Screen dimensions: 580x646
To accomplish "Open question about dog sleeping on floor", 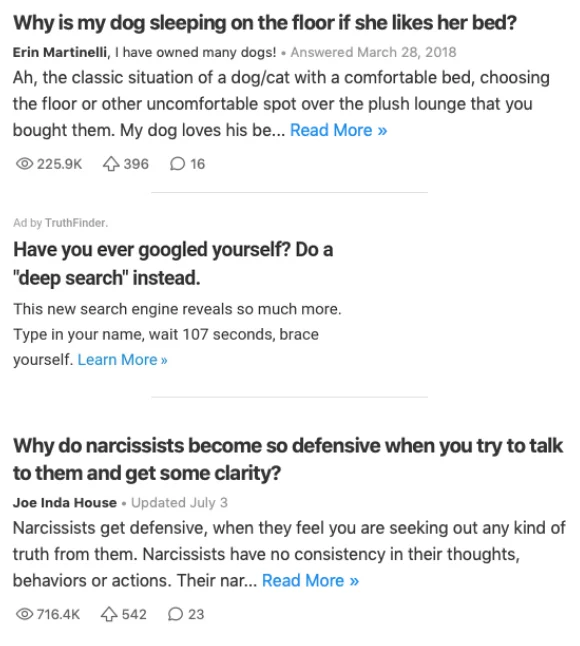I will (x=264, y=23).
